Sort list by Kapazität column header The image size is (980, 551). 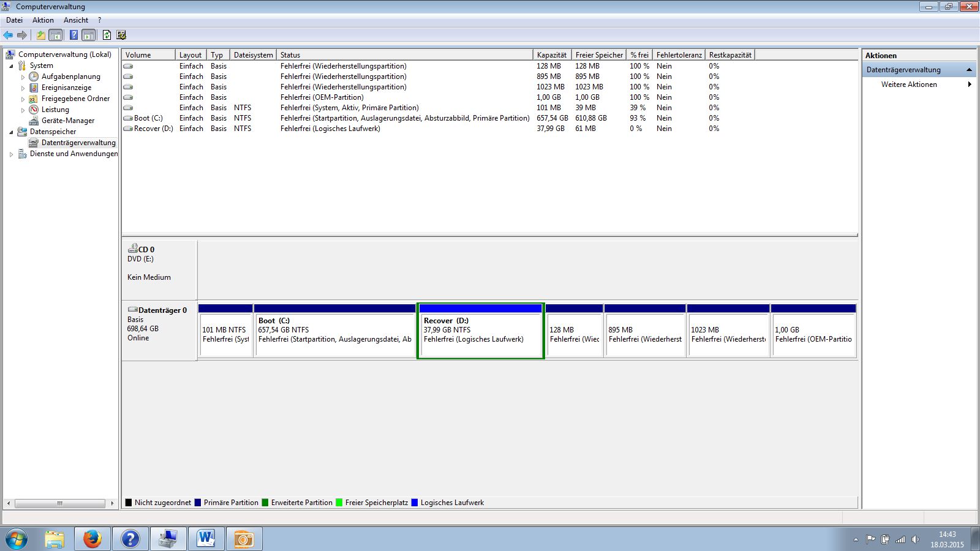click(551, 55)
